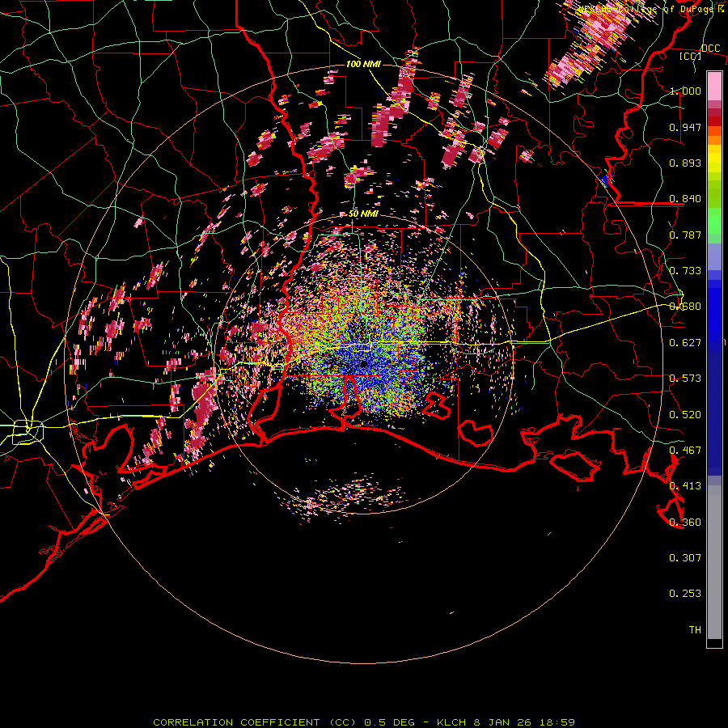Click the 0.573 legend value
Screen dimensions: 728x728
click(x=685, y=379)
